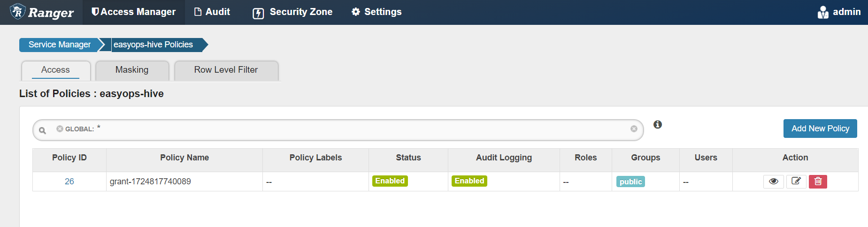Open the admin user menu

839,12
